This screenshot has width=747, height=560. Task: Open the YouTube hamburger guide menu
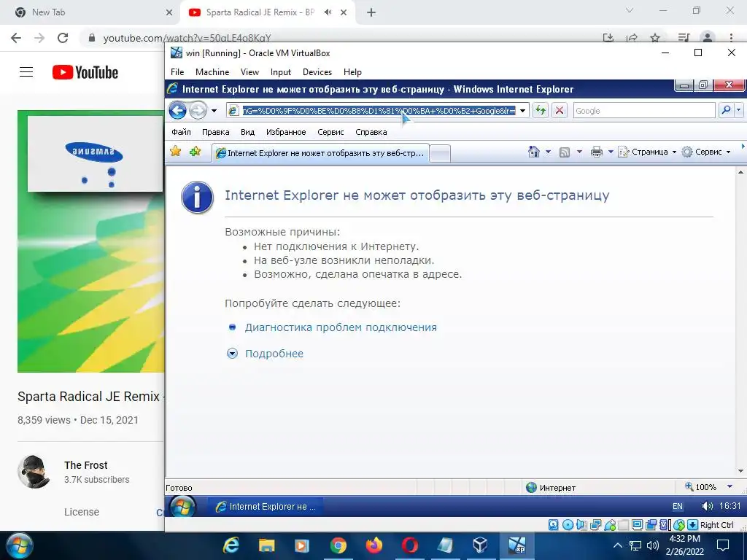26,72
